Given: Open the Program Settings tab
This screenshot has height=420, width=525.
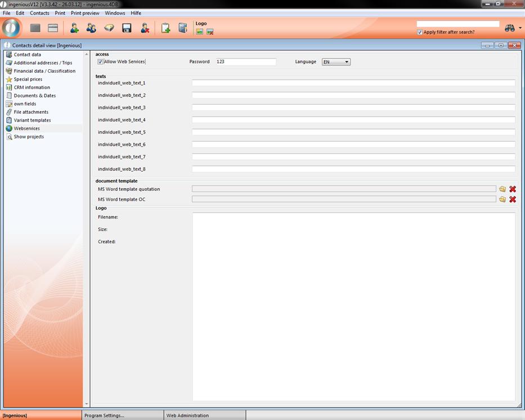Looking at the screenshot, I should click(x=104, y=415).
